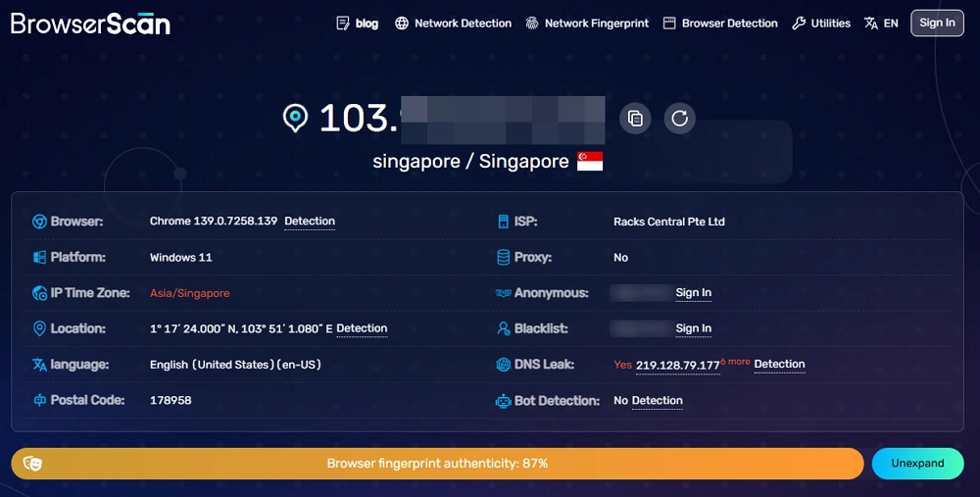Click the globe-clock IP Time Zone icon
Screen dimensions: 980x497
(39, 293)
